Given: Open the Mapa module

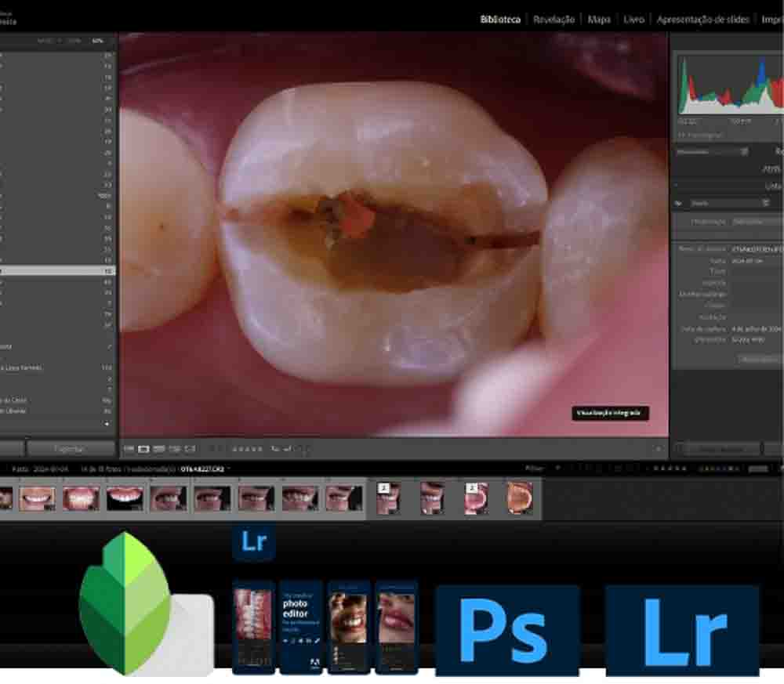Looking at the screenshot, I should coord(599,20).
